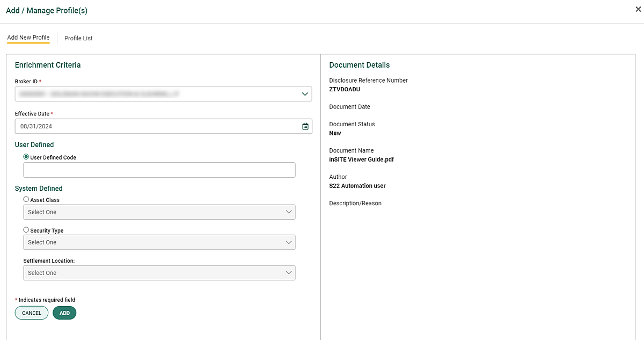Click the System Defined section heading
This screenshot has height=340, width=644.
click(x=39, y=189)
